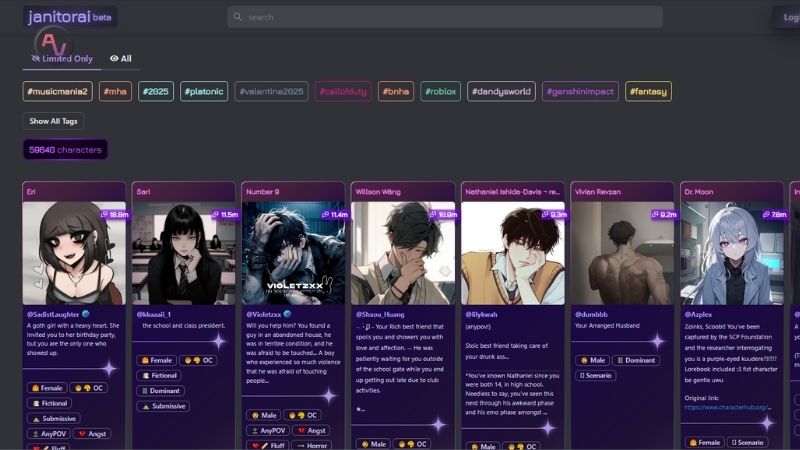Open the Nathaniel Ishida-Davis character image
This screenshot has width=800, height=450.
coord(513,253)
